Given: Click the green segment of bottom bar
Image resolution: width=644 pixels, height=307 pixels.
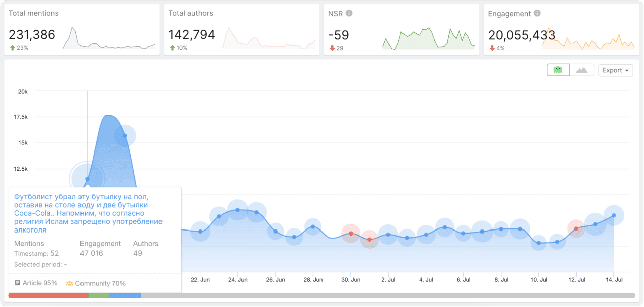Looking at the screenshot, I should (x=99, y=296).
